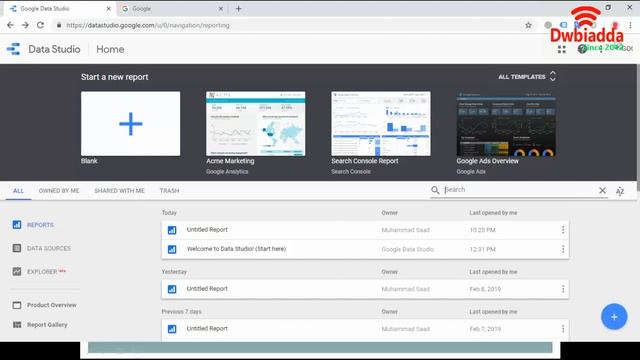Open Data Sources section in sidebar

[x=42, y=248]
